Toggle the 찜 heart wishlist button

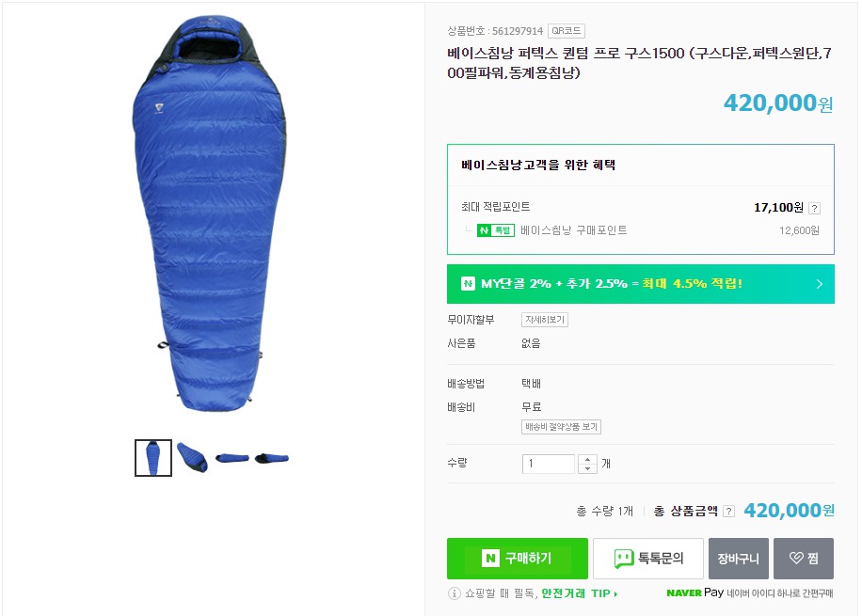tap(802, 557)
